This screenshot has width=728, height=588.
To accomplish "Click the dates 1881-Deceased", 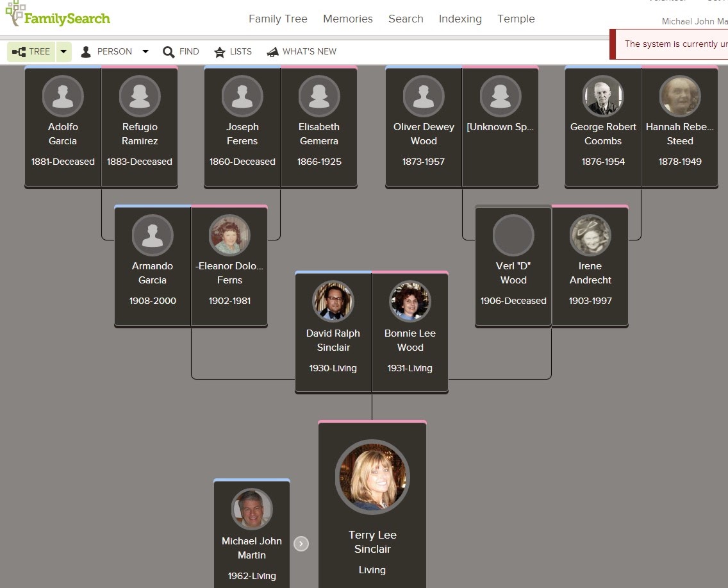I will [x=63, y=162].
